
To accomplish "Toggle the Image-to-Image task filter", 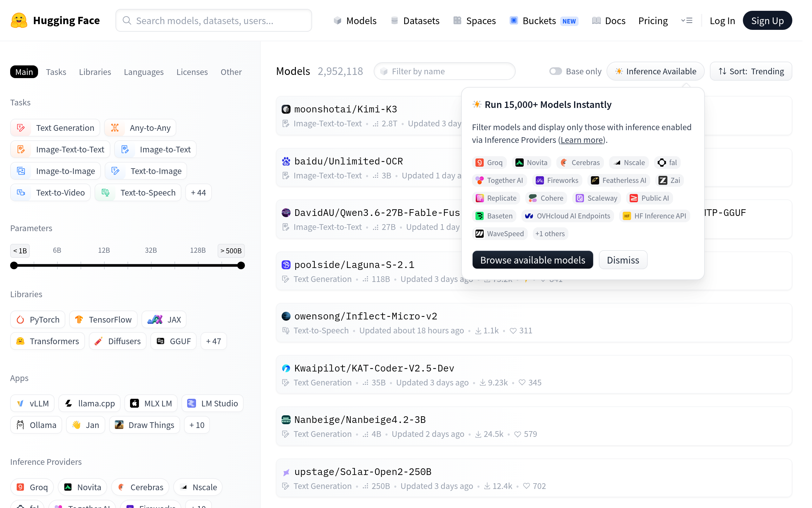I will click(56, 171).
